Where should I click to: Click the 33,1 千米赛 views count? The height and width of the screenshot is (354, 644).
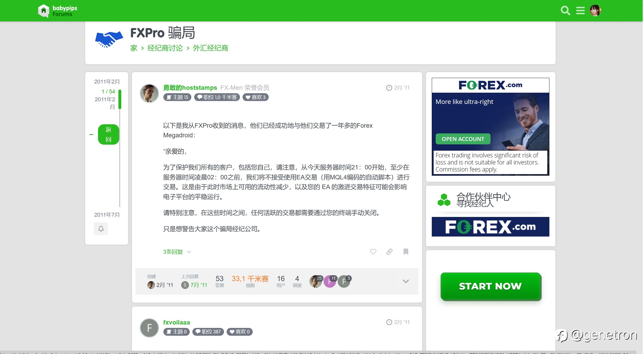click(x=250, y=281)
